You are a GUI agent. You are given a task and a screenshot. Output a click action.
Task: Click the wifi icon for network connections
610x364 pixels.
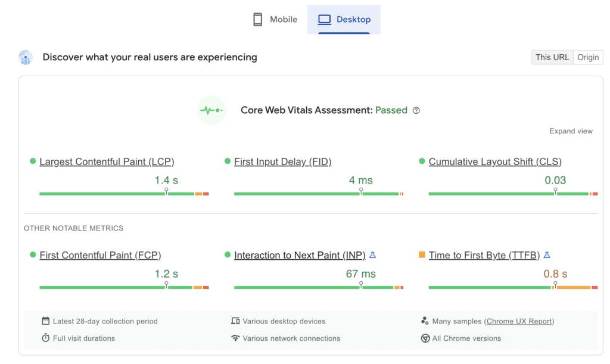[x=235, y=338]
